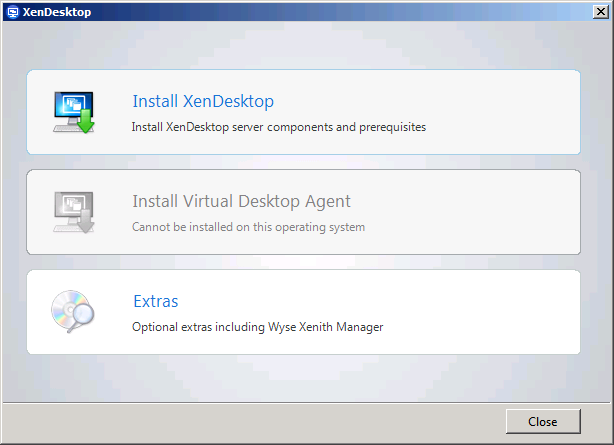Click 'Install XenDesktop server components and prerequisites' text
The height and width of the screenshot is (445, 614).
click(279, 127)
